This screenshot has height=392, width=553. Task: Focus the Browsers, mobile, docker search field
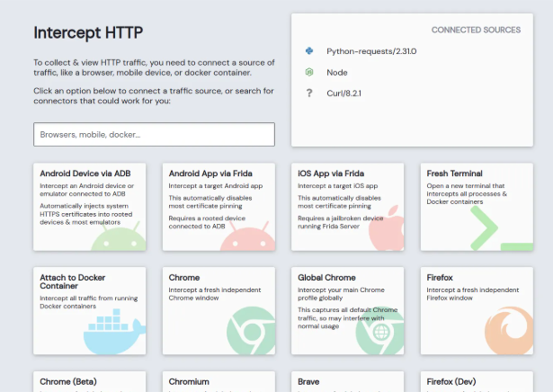154,134
